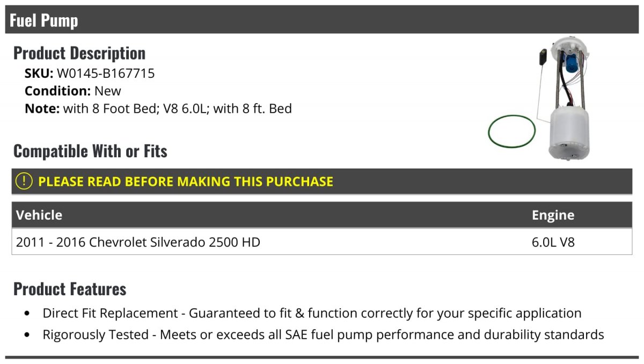
Task: Click the bold SKU label
Action: click(39, 74)
